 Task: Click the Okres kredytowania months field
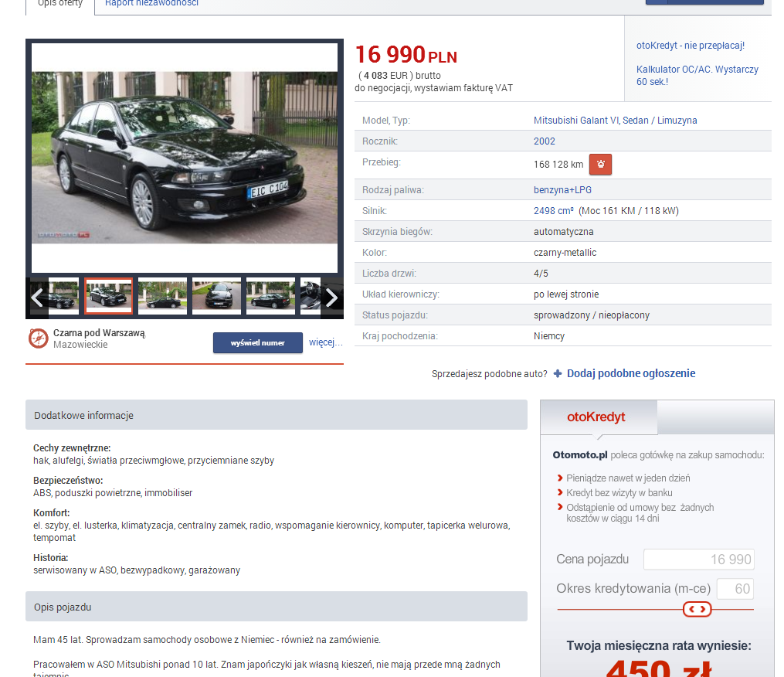click(x=735, y=589)
